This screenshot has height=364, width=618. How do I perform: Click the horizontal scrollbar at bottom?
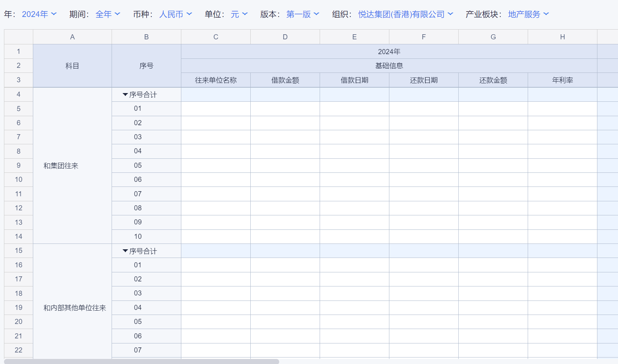[x=142, y=361]
